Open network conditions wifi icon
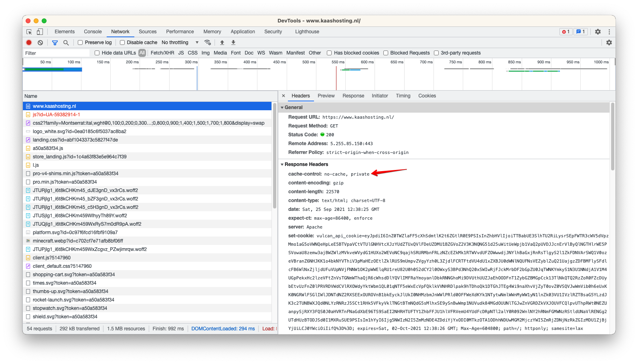Screen dimensions: 638x364 tap(207, 42)
